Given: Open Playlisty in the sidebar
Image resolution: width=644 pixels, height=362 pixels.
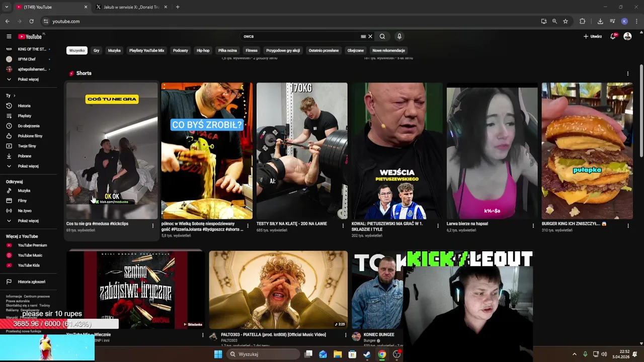Looking at the screenshot, I should click(25, 116).
